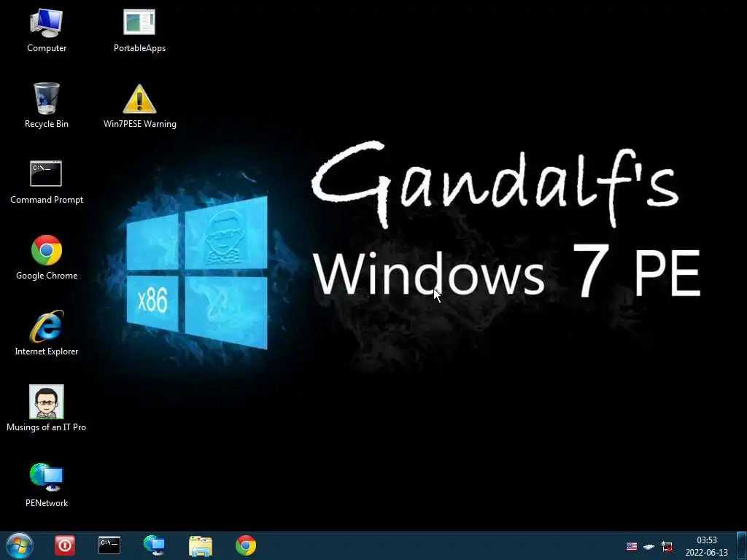Screen dimensions: 747x560
Task: Click the "Recycle Bin" label text
Action: click(46, 124)
